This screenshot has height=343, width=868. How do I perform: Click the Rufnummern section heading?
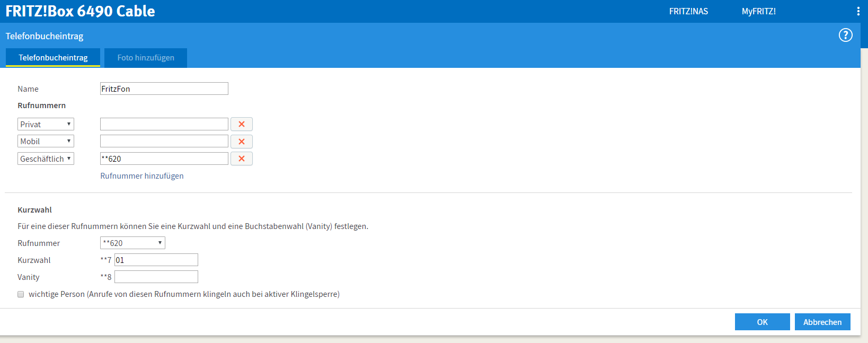[41, 105]
